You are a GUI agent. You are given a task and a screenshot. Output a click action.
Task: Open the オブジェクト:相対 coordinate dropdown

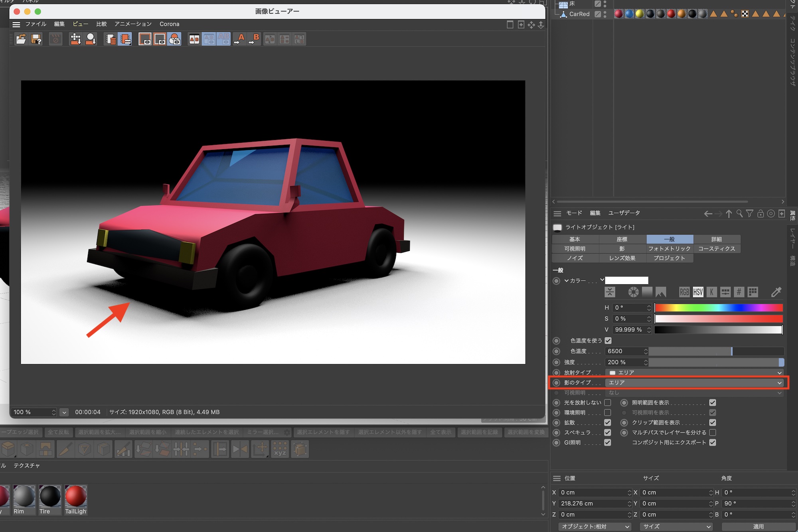595,526
